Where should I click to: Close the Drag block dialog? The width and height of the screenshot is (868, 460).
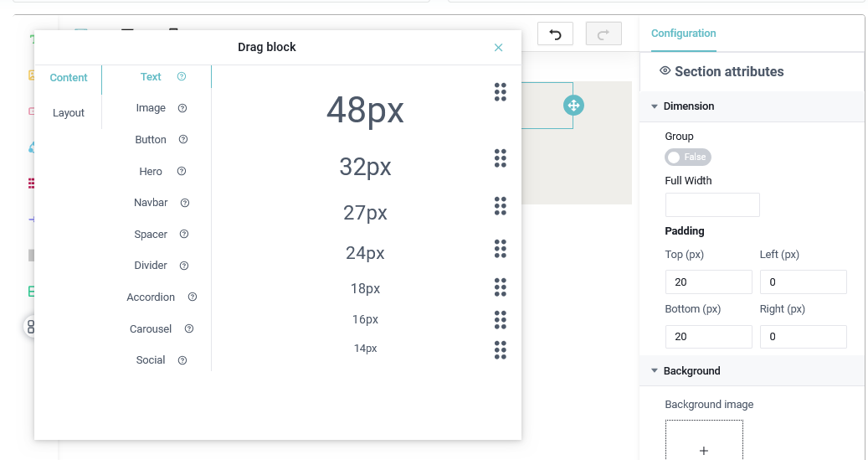click(499, 48)
